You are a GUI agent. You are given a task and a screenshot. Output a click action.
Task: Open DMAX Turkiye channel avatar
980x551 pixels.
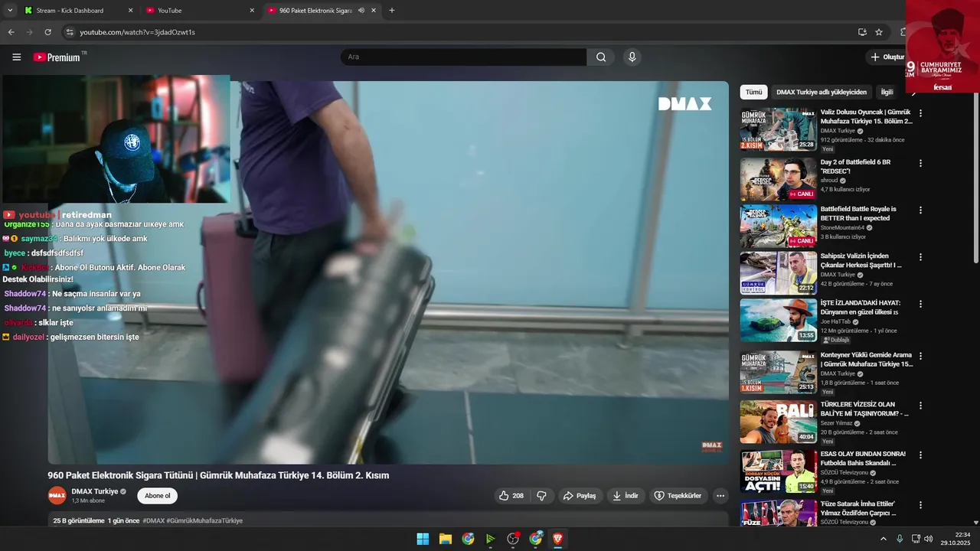click(x=57, y=496)
